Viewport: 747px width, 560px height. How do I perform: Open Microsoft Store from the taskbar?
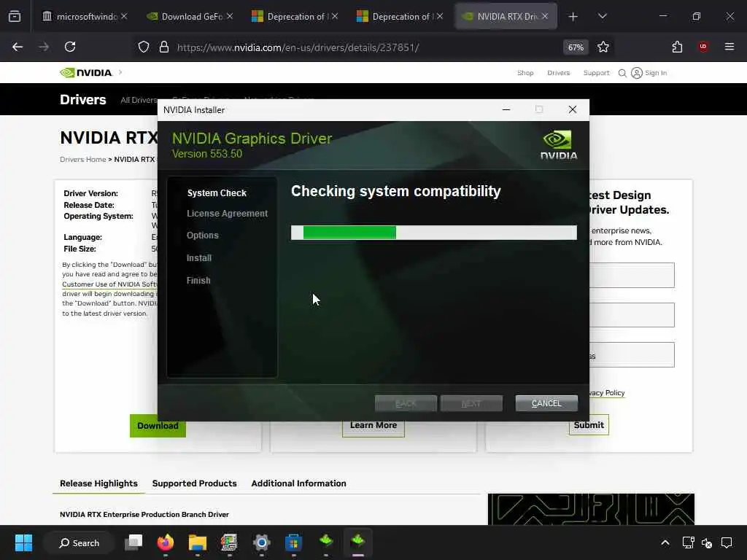(x=293, y=542)
